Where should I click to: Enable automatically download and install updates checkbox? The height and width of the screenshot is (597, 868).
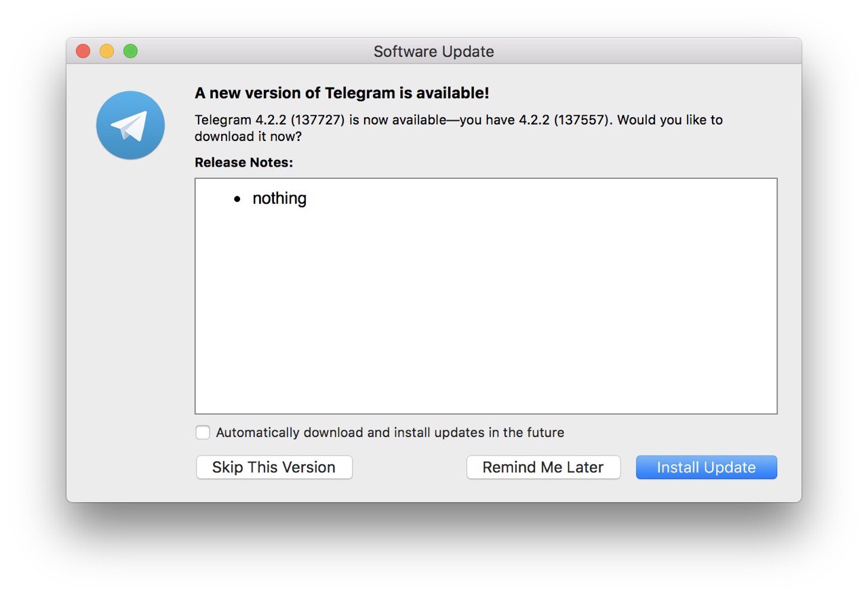203,432
